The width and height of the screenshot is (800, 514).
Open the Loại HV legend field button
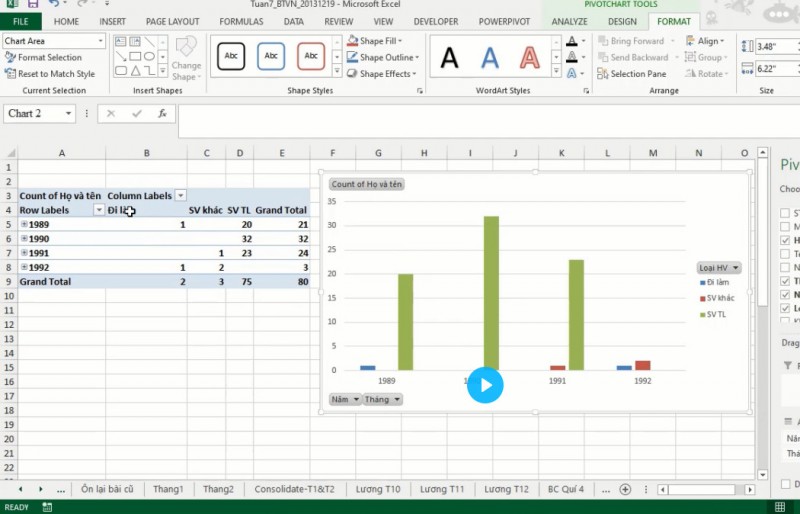(x=719, y=267)
